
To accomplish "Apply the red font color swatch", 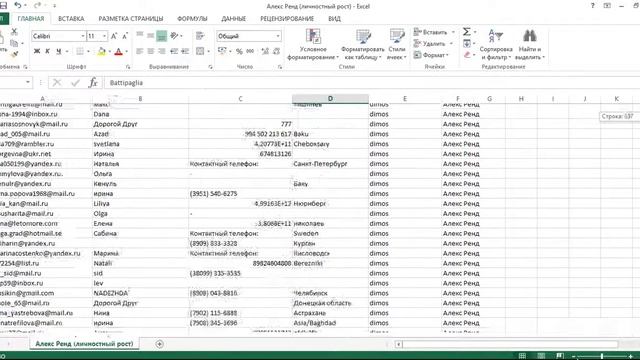I will pyautogui.click(x=119, y=51).
